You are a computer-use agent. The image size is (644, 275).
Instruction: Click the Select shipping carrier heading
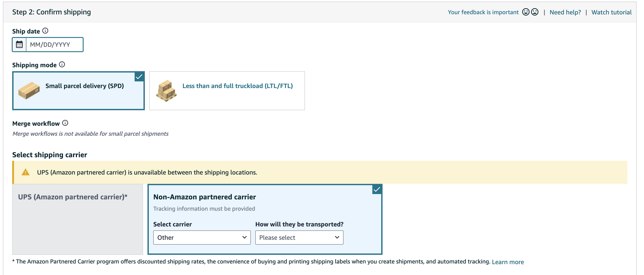[50, 155]
